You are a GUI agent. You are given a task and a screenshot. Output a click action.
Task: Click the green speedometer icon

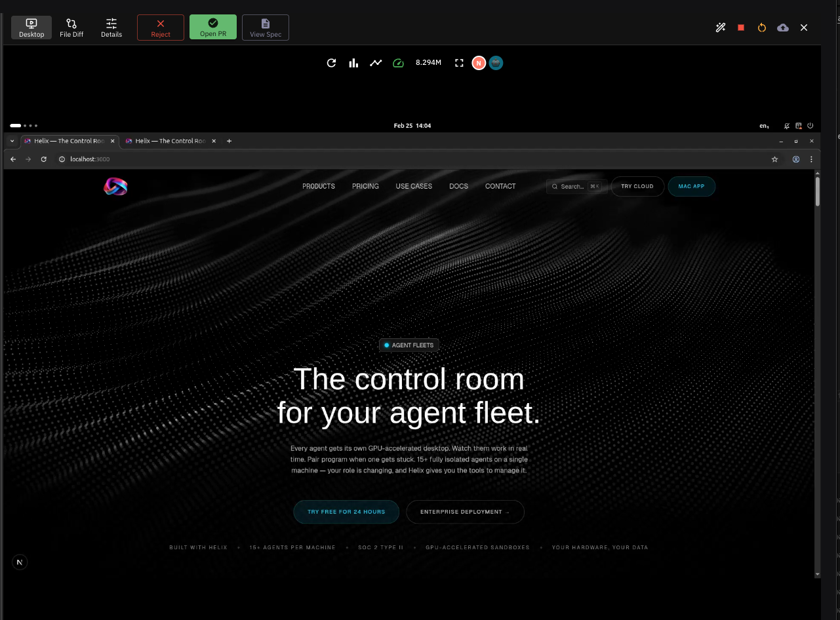coord(398,63)
